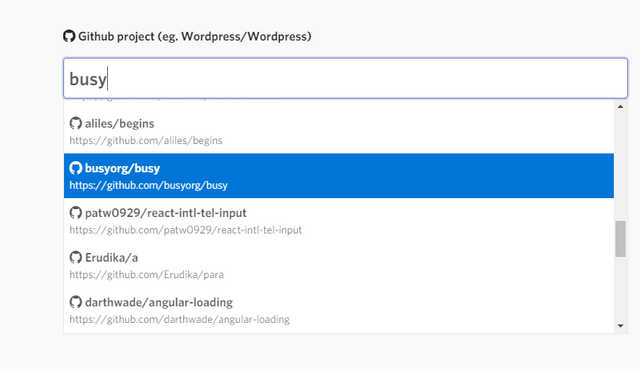Image resolution: width=640 pixels, height=369 pixels.
Task: Click the https://github.com/aliles/begins URL text
Action: 146,141
